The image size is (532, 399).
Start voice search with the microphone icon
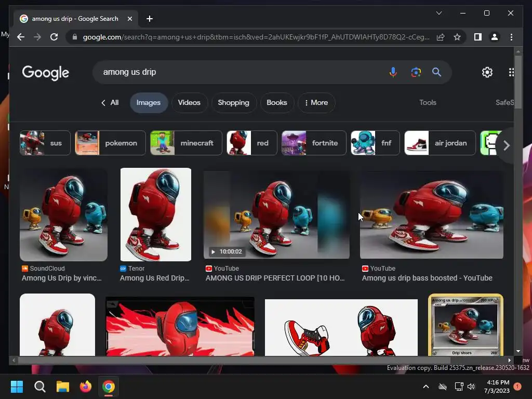[393, 72]
